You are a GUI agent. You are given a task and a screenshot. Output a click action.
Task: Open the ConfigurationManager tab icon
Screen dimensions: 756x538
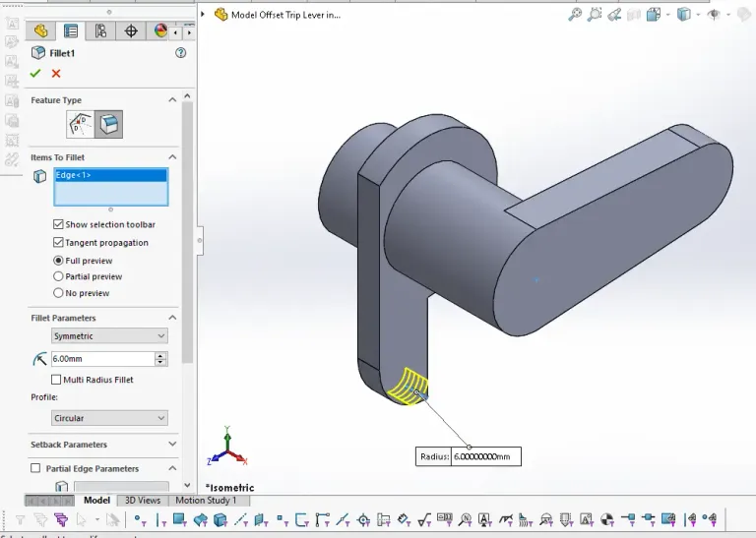100,31
